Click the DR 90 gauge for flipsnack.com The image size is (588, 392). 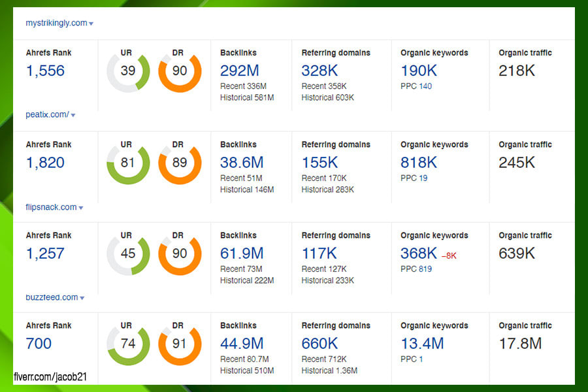(x=180, y=253)
